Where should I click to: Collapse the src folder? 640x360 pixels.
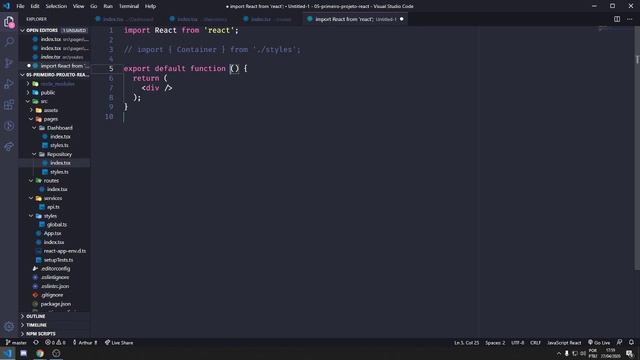[28, 101]
